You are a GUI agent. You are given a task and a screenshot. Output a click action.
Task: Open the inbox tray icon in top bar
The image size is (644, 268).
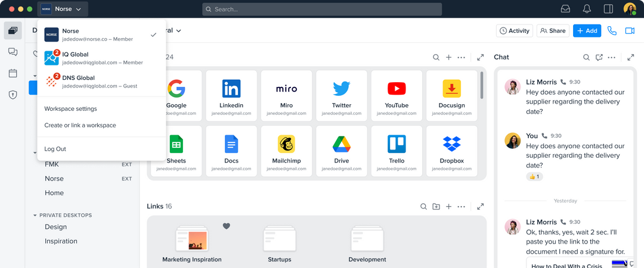point(565,9)
